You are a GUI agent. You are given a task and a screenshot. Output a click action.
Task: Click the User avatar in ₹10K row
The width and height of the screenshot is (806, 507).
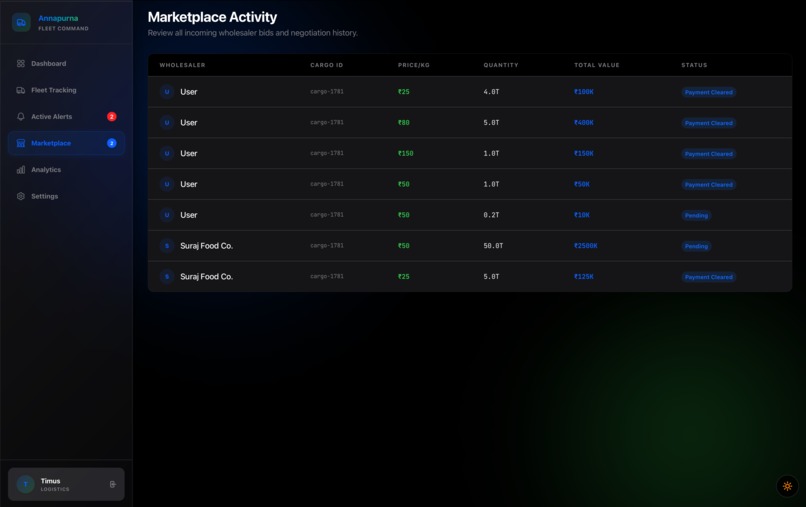pos(167,215)
